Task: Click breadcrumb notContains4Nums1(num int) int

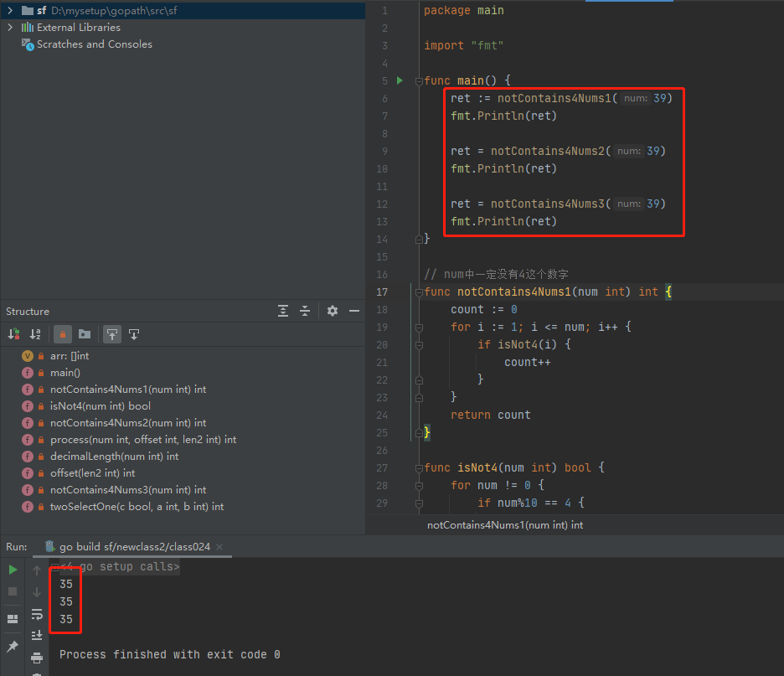Action: 505,525
